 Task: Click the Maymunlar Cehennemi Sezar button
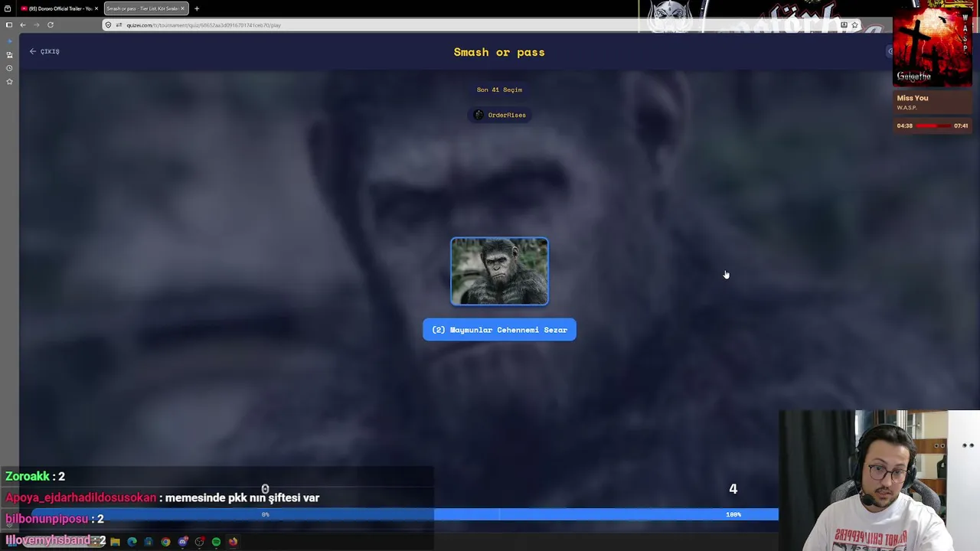(x=499, y=330)
